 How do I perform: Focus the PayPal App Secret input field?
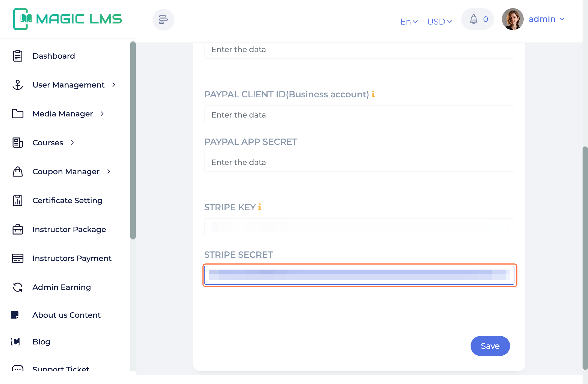pos(359,162)
